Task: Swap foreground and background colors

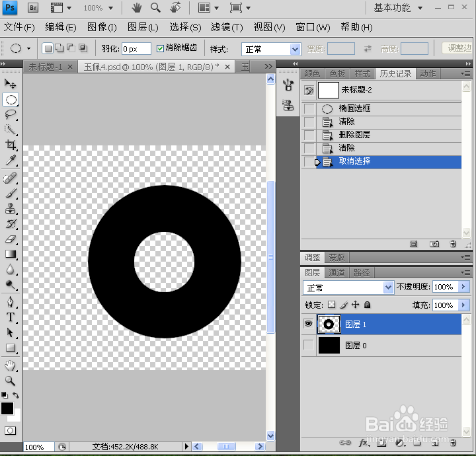Action: click(16, 395)
